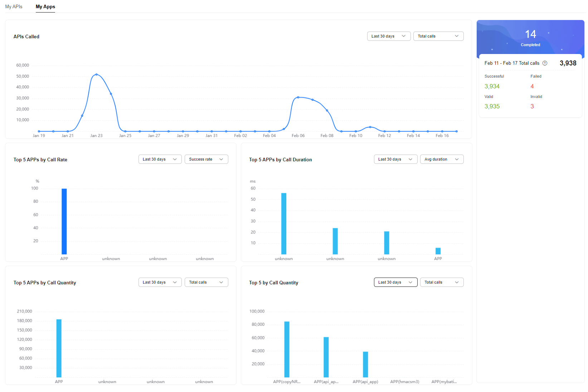The image size is (588, 392).
Task: Select the My Apps tab
Action: 45,6
